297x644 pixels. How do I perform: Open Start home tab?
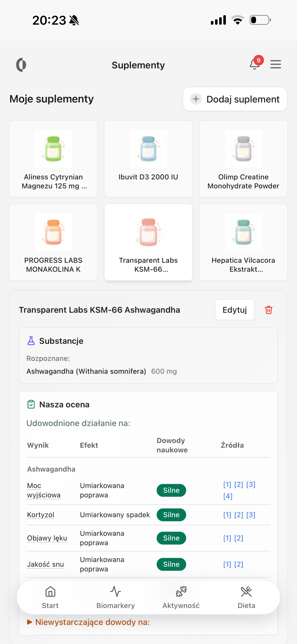(x=50, y=597)
